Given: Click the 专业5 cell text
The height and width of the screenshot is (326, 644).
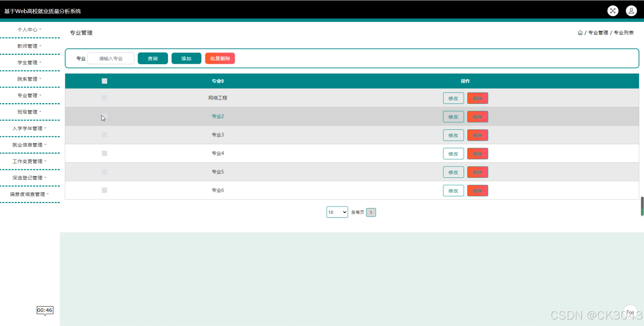Looking at the screenshot, I should pos(218,172).
